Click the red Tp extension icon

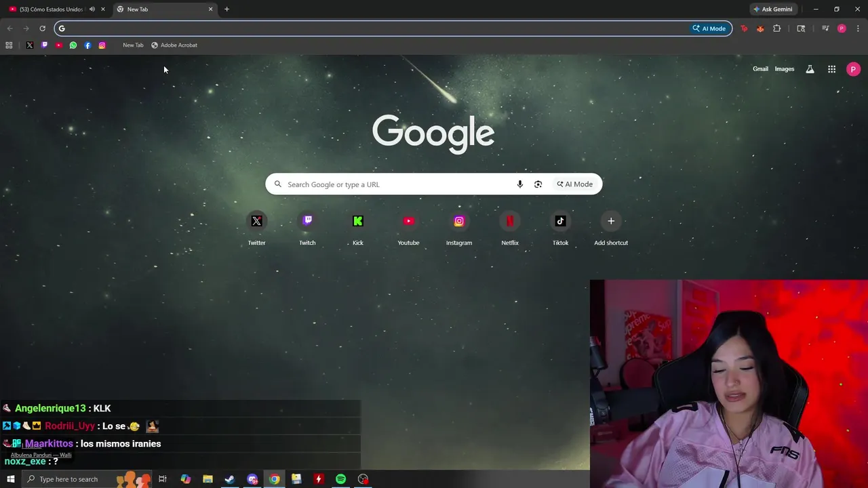point(744,28)
